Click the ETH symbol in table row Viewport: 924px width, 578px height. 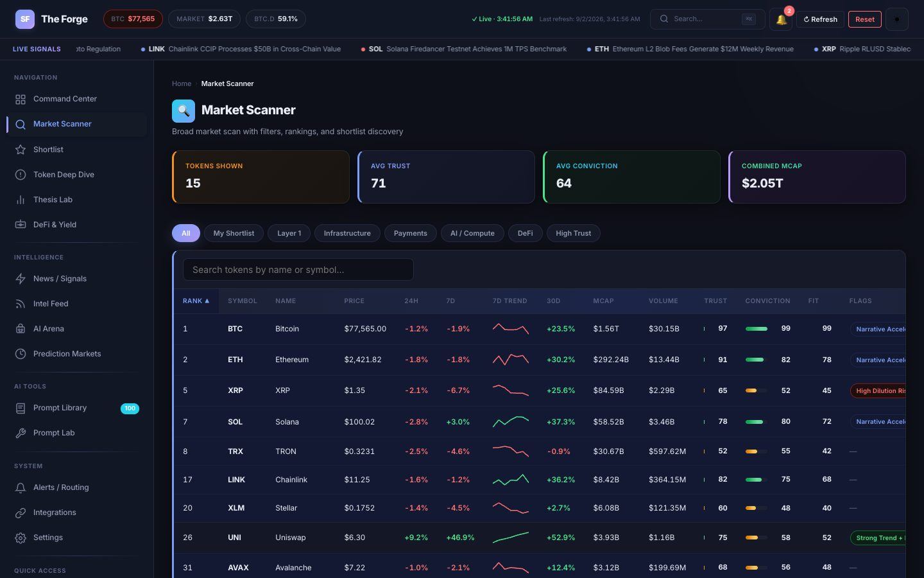coord(235,360)
